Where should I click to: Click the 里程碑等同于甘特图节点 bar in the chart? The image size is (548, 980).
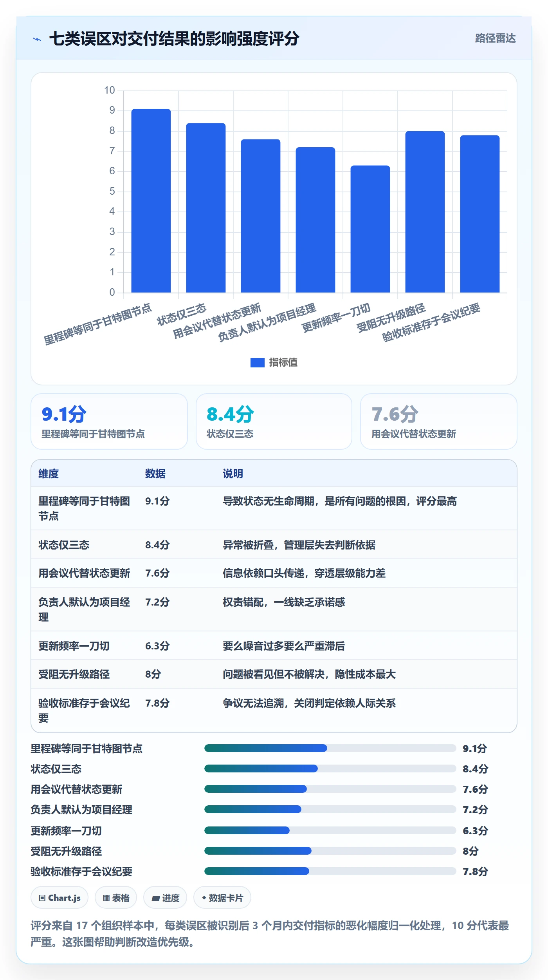(151, 201)
